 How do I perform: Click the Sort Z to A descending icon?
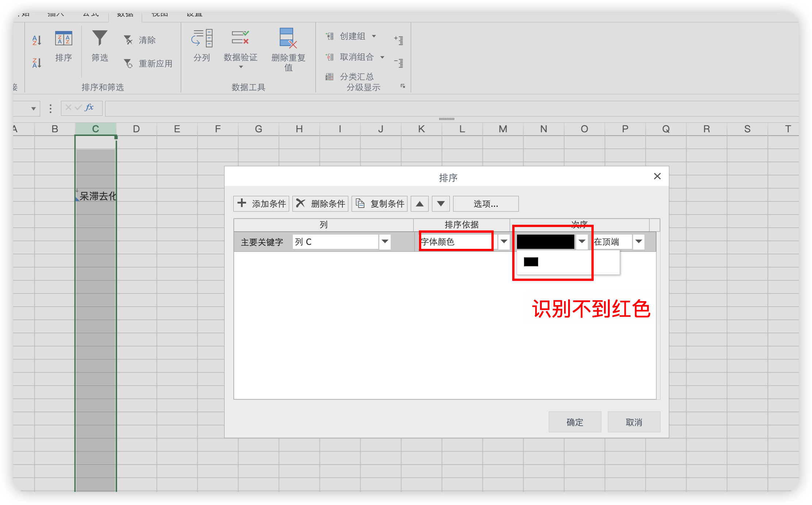click(37, 63)
